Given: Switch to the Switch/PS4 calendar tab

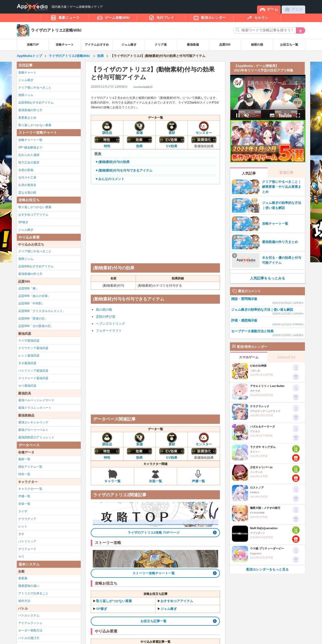Looking at the screenshot, I should [286, 357].
